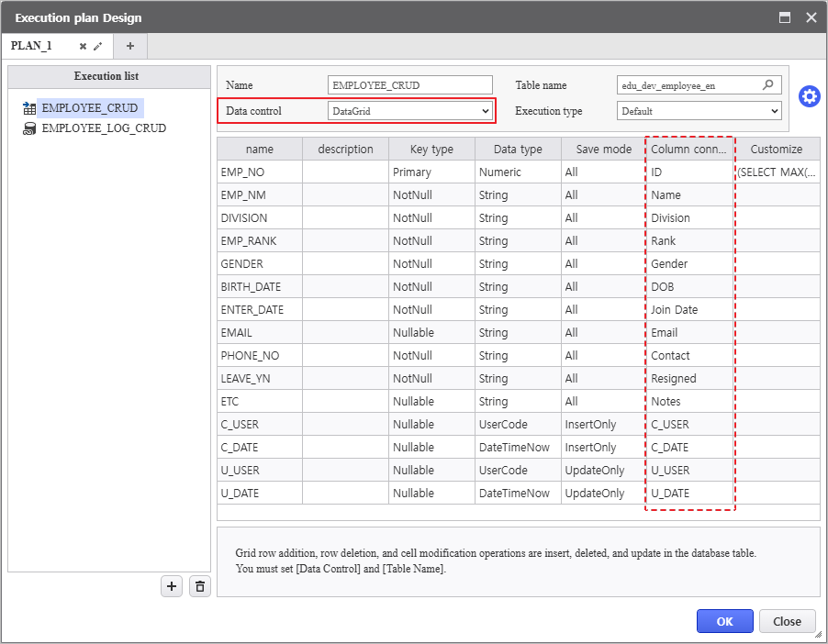Click the Key type column header
Screen dimensions: 828x644
[x=431, y=149]
